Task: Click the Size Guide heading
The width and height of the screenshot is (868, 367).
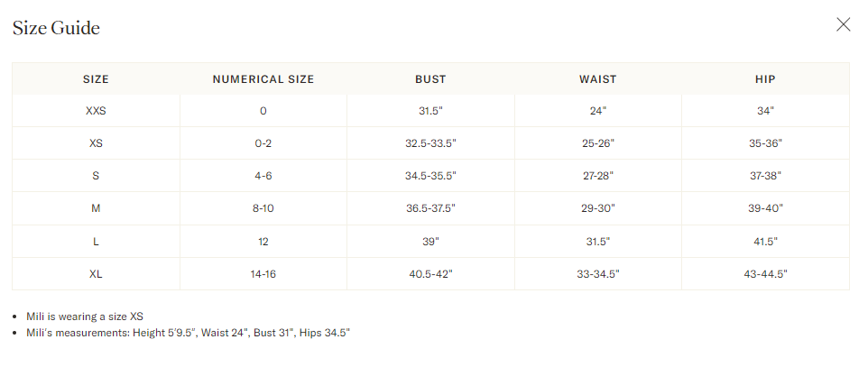Action: coord(56,28)
